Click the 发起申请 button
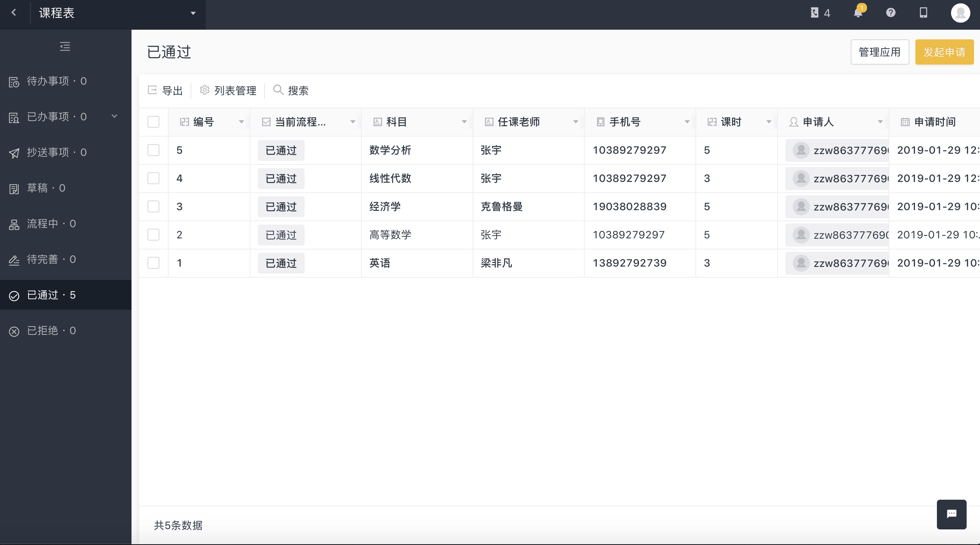Screen dimensions: 980x545 pos(944,52)
